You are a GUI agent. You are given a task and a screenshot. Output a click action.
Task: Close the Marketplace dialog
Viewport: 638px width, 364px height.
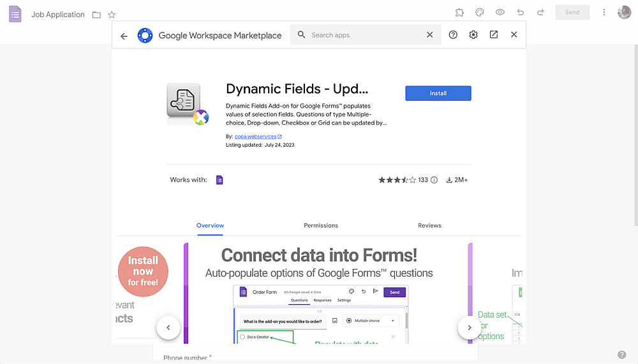point(514,35)
